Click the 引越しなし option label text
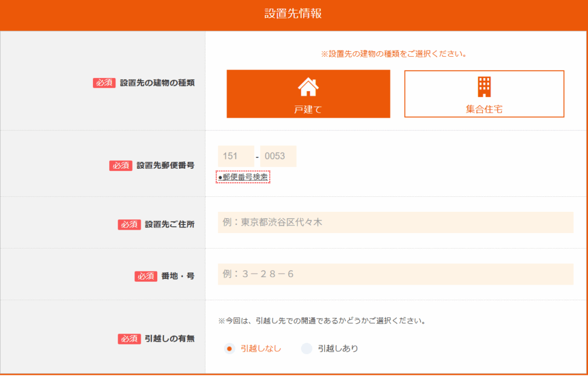Viewport: 588px width, 376px height. tap(261, 348)
